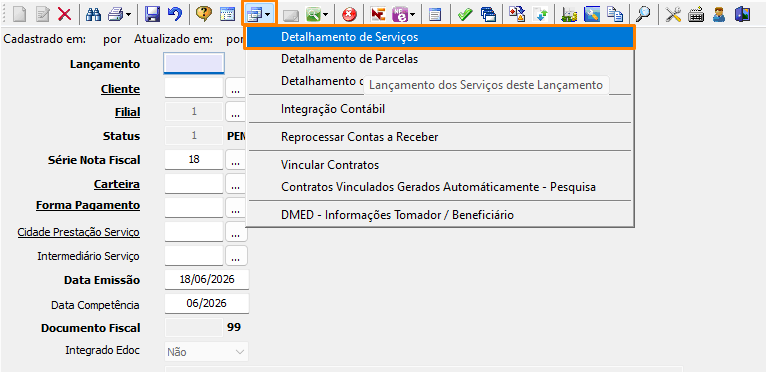
Task: Click the Cliente underlined label
Action: point(120,89)
